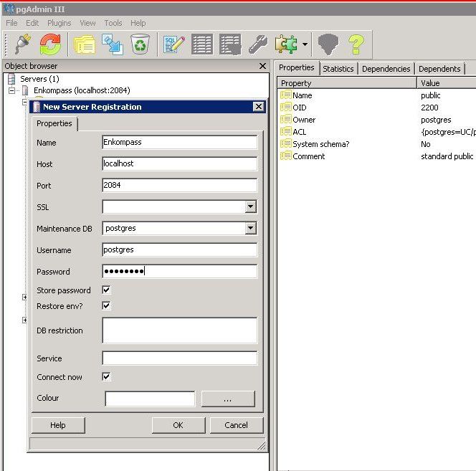476x471 pixels.
Task: Switch to the Statistics tab
Action: [338, 69]
